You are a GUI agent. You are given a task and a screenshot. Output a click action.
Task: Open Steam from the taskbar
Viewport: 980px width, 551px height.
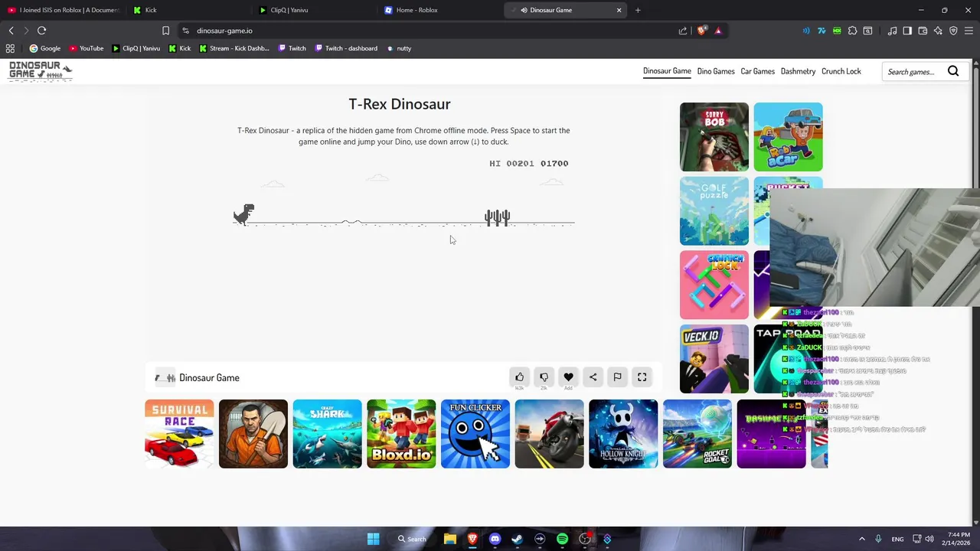(518, 539)
